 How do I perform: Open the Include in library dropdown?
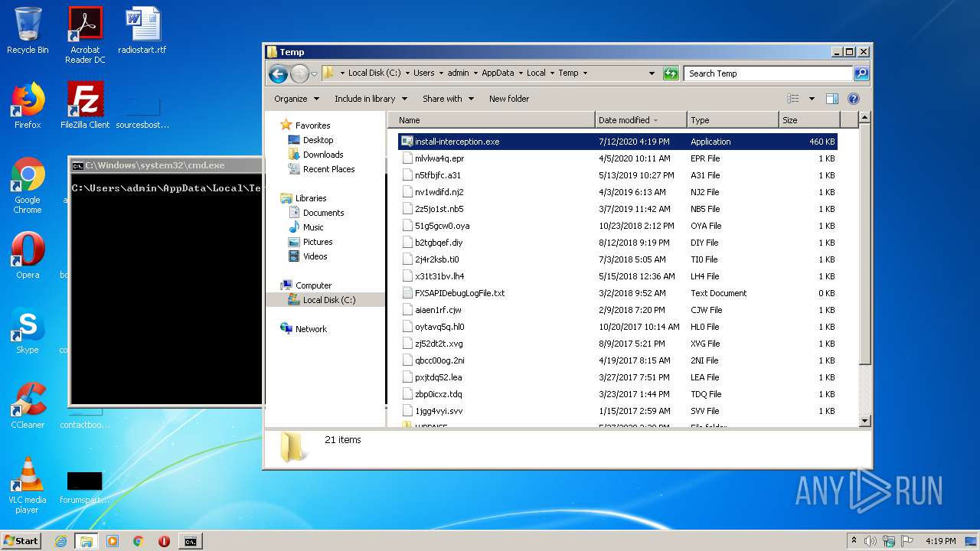click(370, 99)
